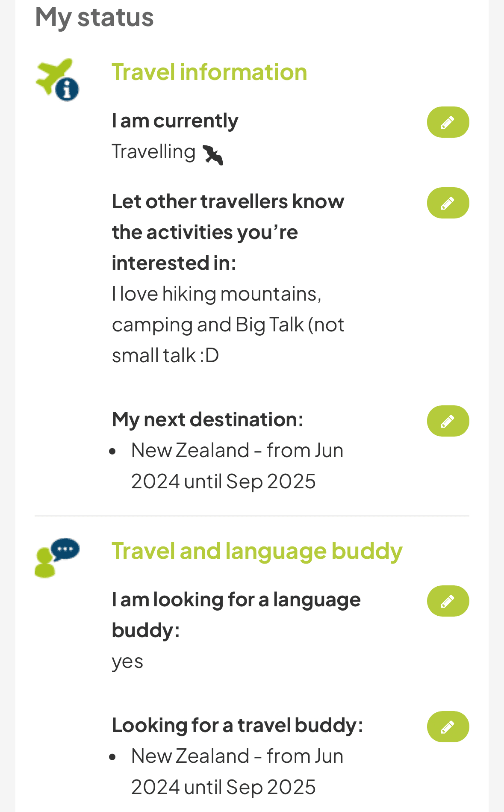504x812 pixels.
Task: Select the "Travel information" heading
Action: [209, 72]
